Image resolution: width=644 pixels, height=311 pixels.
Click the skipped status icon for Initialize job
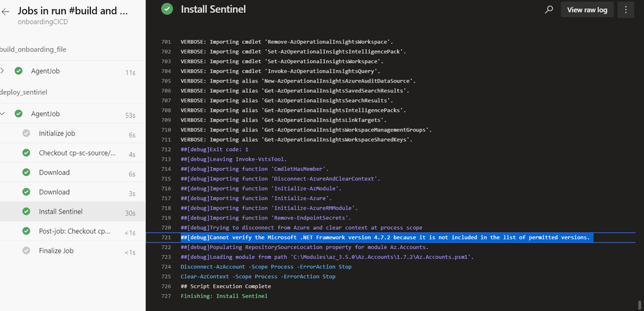point(26,134)
